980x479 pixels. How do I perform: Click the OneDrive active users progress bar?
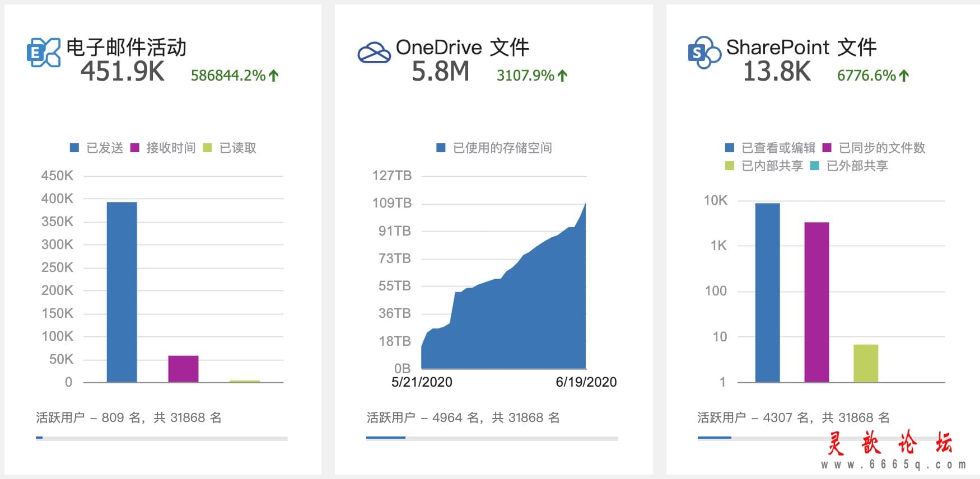click(x=492, y=438)
